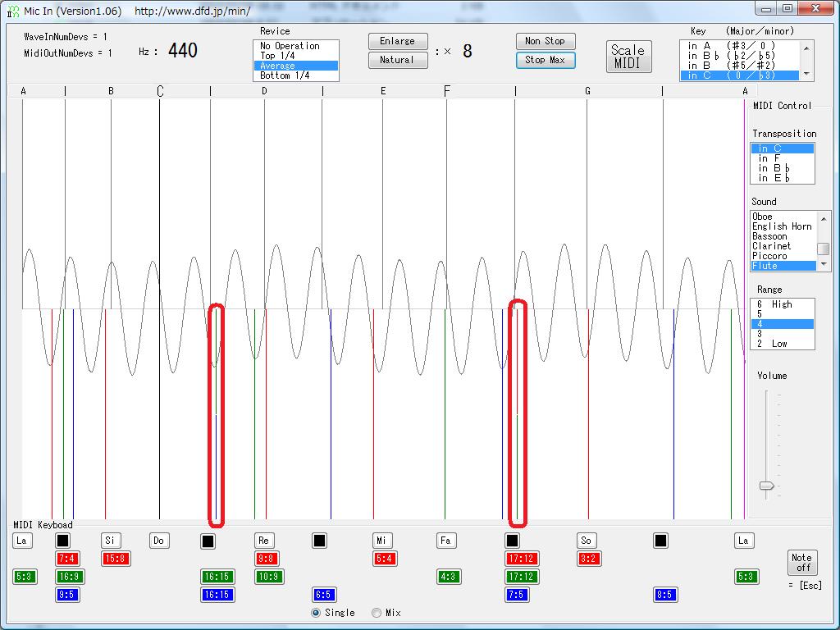Play the black key between Do and Re
Image resolution: width=840 pixels, height=630 pixels.
point(208,541)
